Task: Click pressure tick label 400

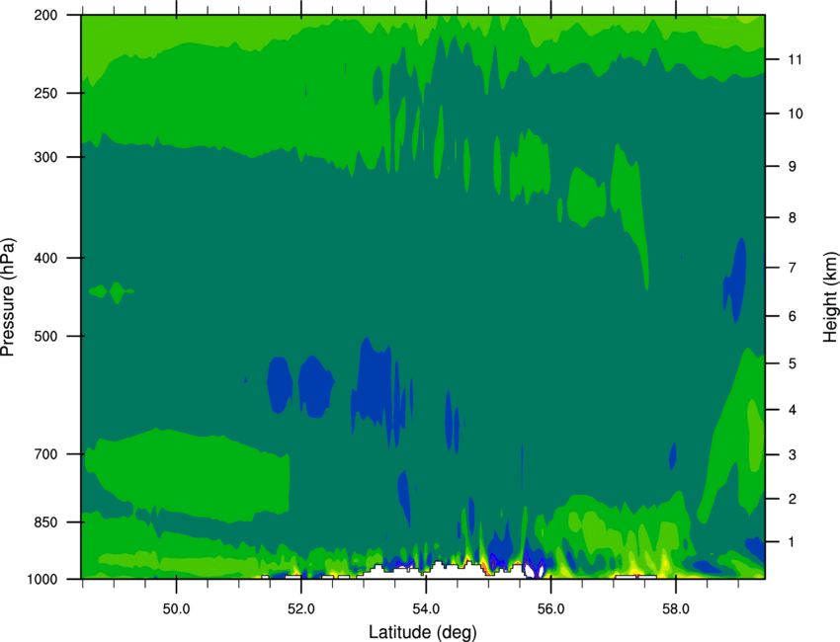Action: point(45,258)
